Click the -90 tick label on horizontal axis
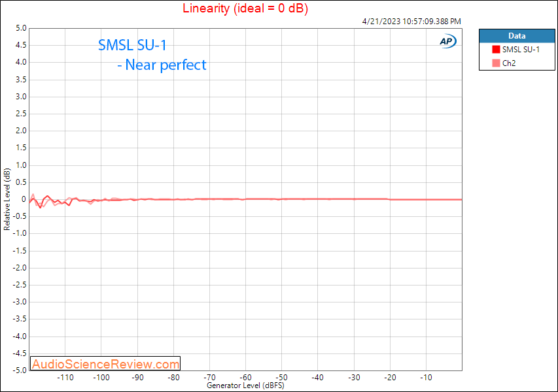Viewport: 558px width, 392px height. coord(137,378)
